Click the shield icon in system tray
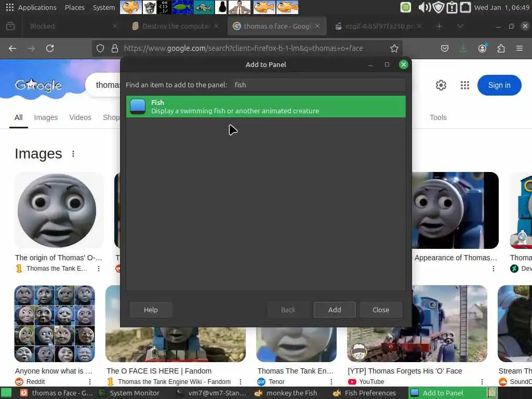Viewport: 532px width, 399px height. click(438, 7)
